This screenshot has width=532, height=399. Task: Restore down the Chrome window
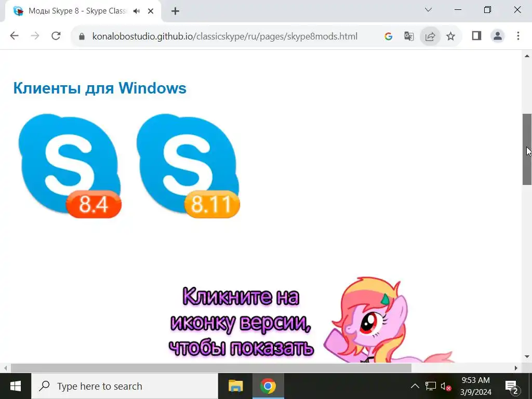tap(487, 10)
